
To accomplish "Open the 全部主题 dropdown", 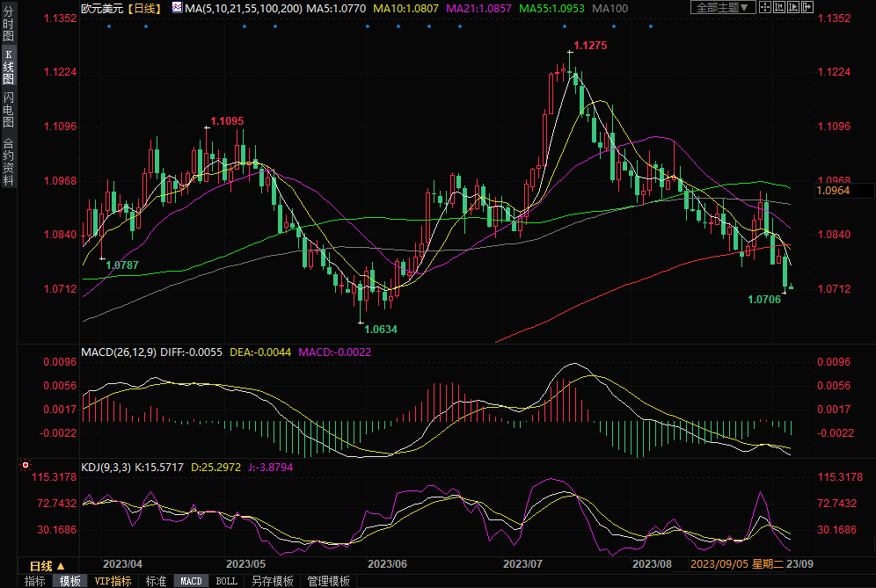I will point(723,8).
